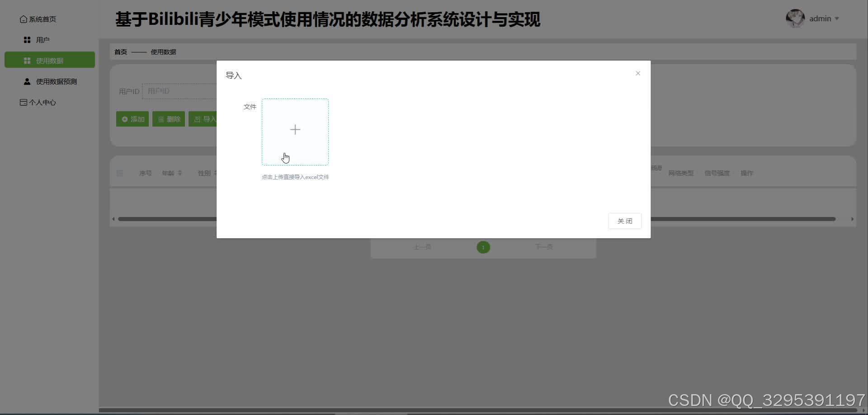Click the trash icon on 删除 button
This screenshot has height=415, width=868.
click(x=162, y=119)
